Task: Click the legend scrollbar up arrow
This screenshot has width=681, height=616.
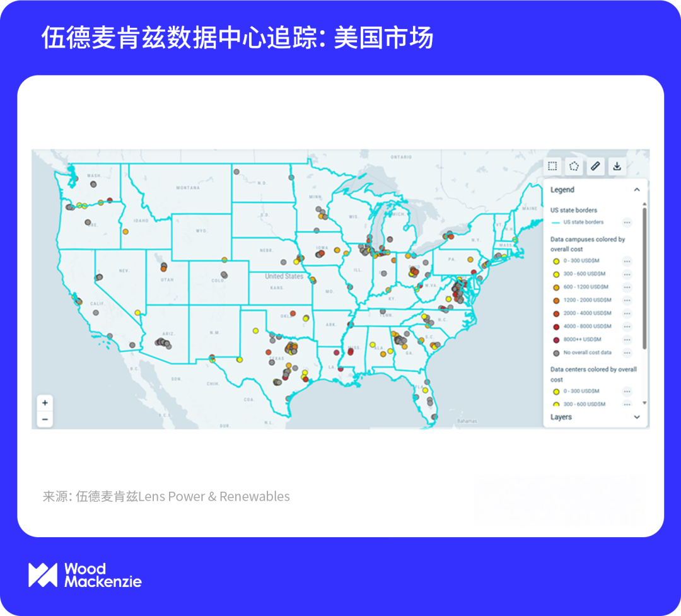Action: 644,204
